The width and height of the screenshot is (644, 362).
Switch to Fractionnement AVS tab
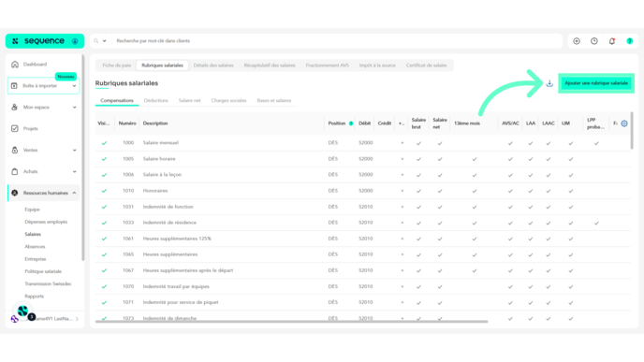pos(327,65)
